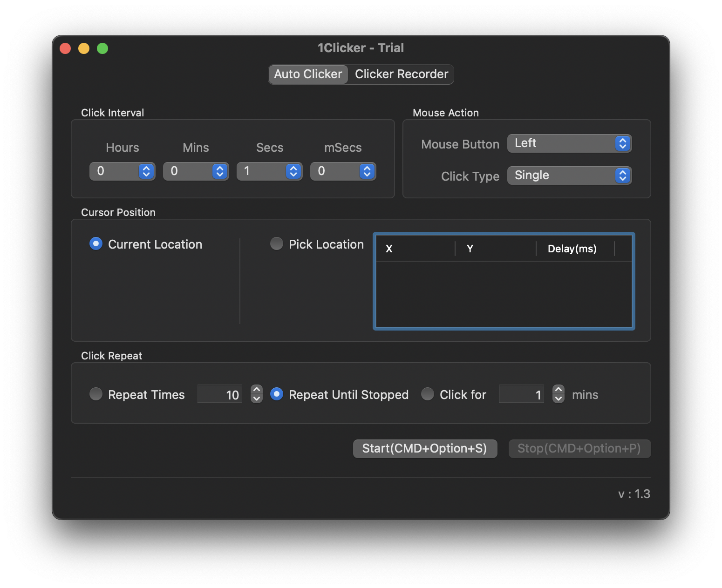Click the empty location table body
Screen dimensions: 722x588
pos(504,294)
